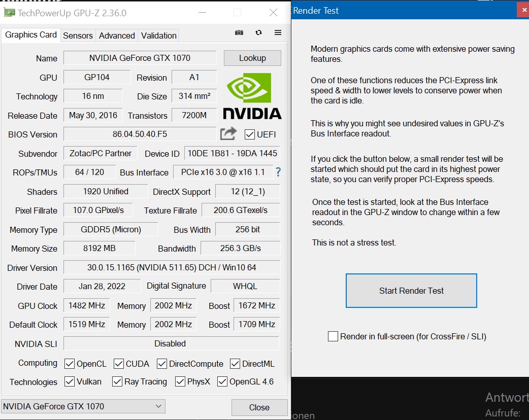Toggle the DirectCompute checkbox
The image size is (529, 420).
pyautogui.click(x=162, y=364)
